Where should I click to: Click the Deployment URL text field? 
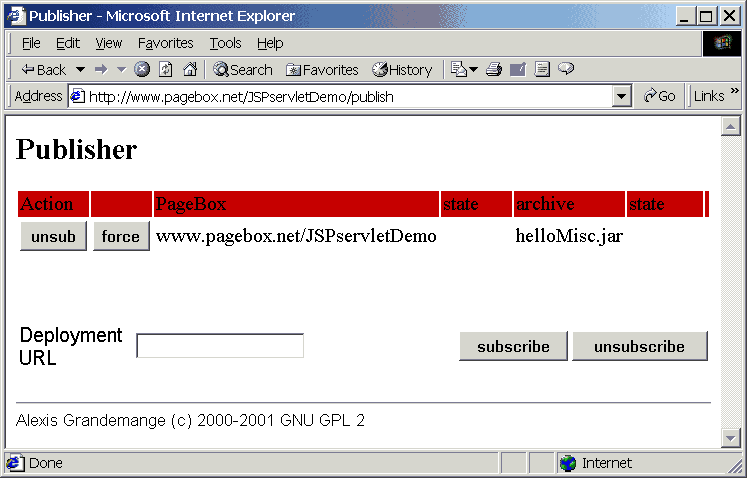click(x=220, y=346)
